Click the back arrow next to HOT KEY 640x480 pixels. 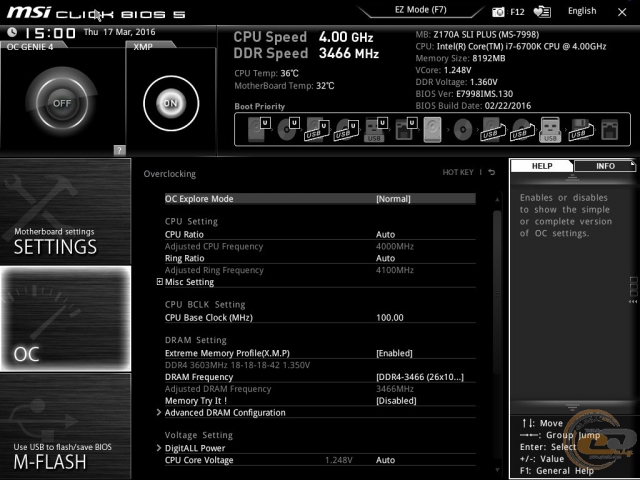click(x=492, y=172)
